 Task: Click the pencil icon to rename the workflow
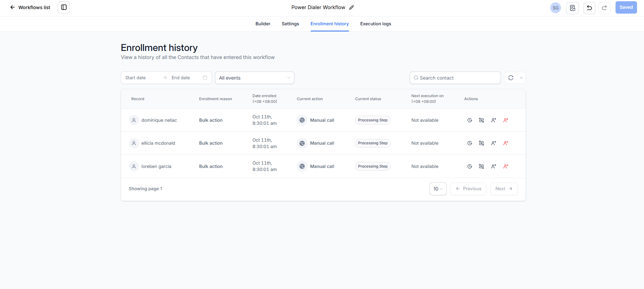pos(352,7)
